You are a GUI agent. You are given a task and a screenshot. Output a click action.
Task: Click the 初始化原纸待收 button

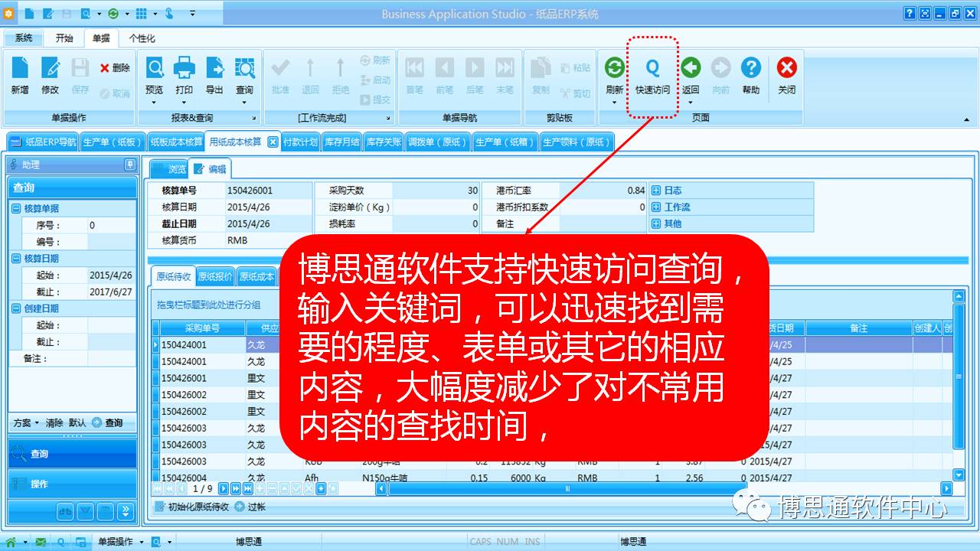pyautogui.click(x=191, y=507)
